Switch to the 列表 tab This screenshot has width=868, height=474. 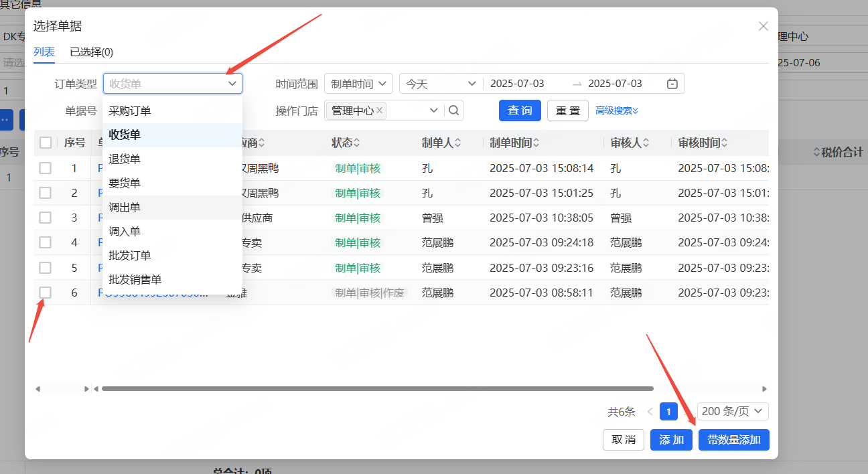(x=44, y=52)
